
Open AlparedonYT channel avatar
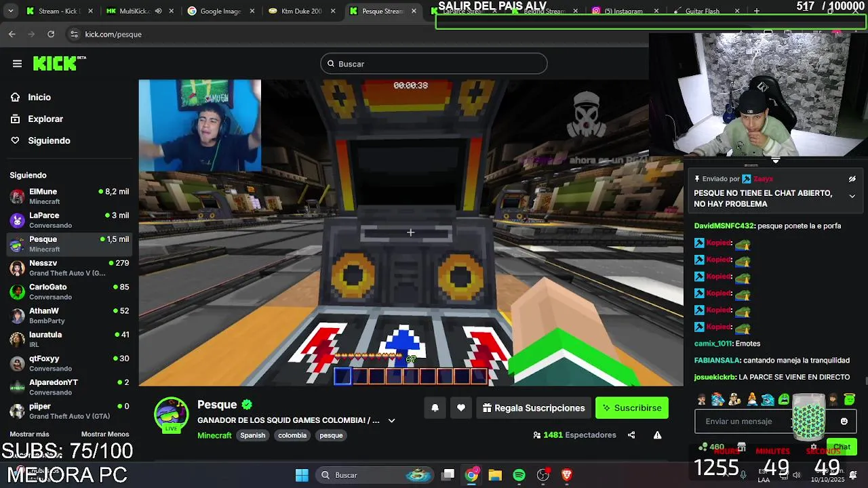click(18, 387)
